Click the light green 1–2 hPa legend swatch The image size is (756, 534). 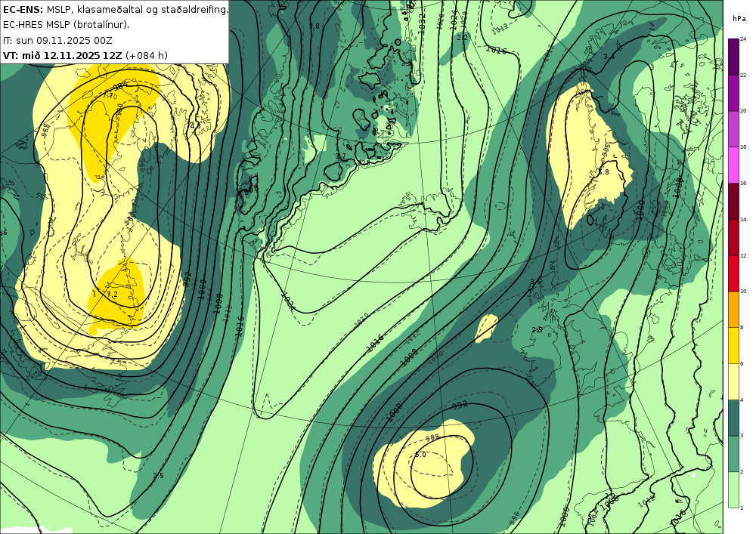tap(733, 489)
